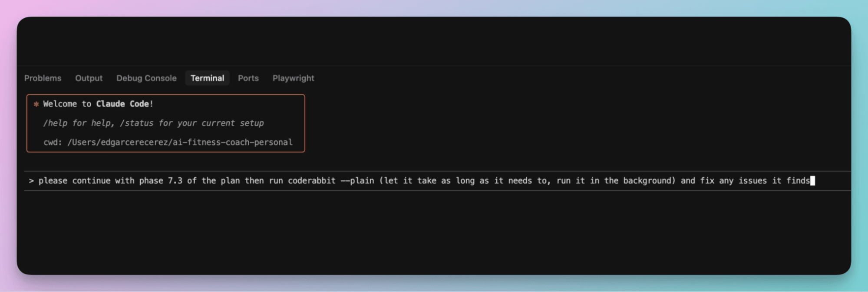Show the Ports tab

[248, 78]
